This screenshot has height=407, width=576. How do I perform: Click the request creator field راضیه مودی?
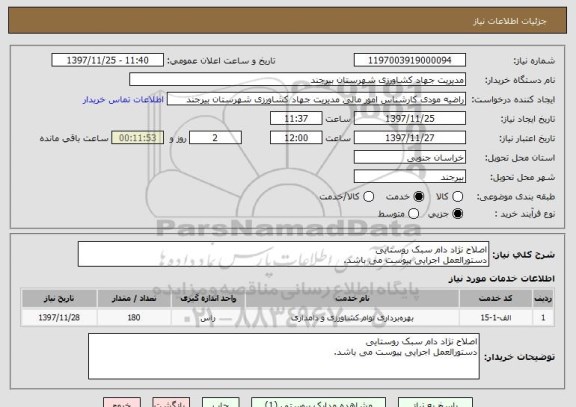click(316, 99)
